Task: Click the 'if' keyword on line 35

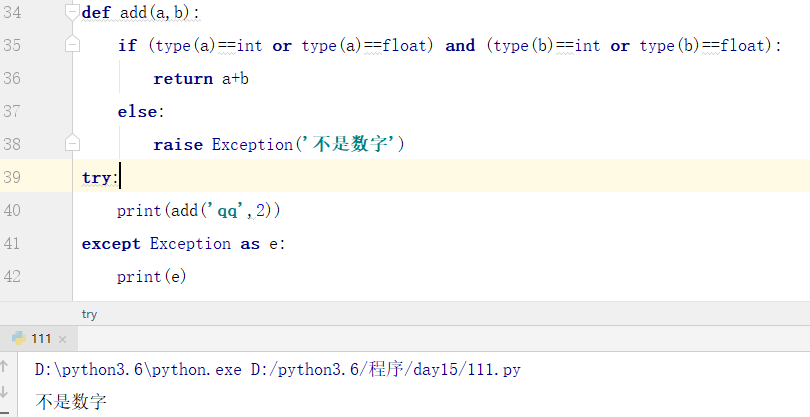Action: (127, 45)
